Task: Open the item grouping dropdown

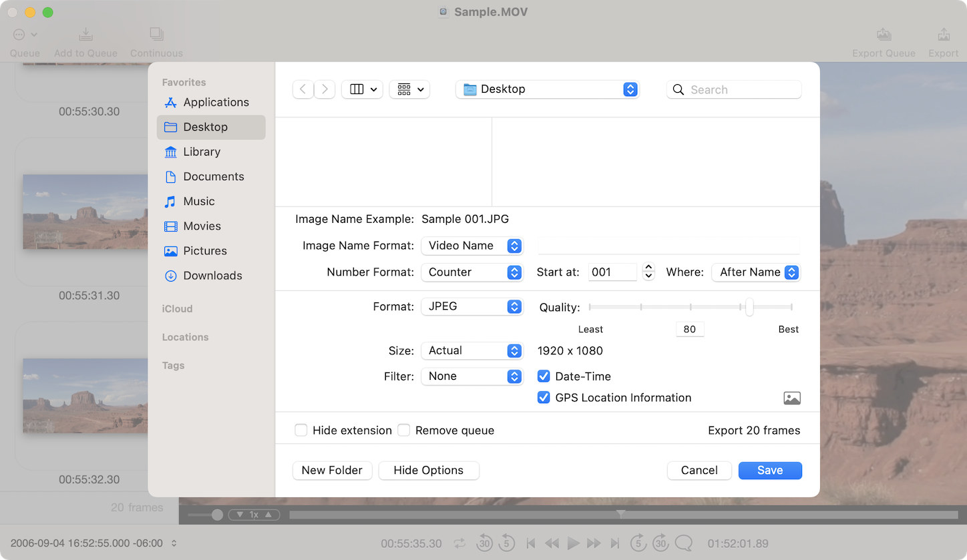Action: click(x=409, y=89)
